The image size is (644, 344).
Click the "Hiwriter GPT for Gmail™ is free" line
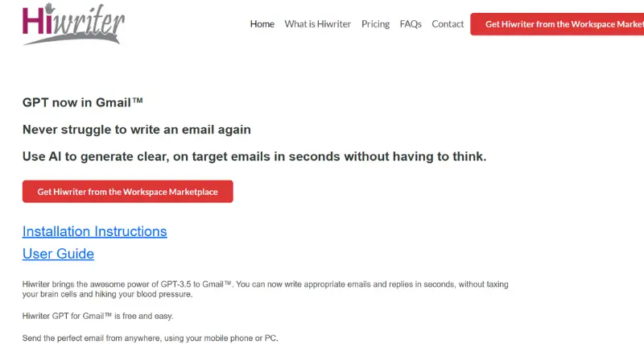click(x=97, y=316)
